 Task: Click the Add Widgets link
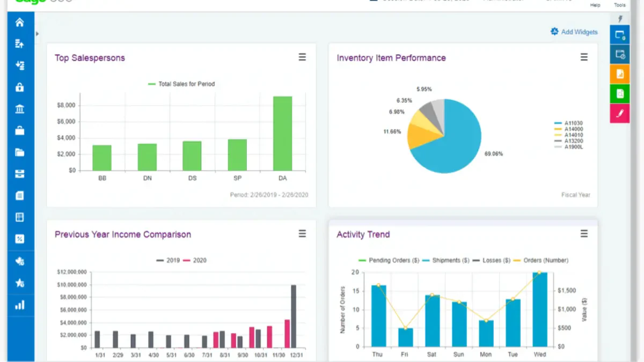click(579, 32)
